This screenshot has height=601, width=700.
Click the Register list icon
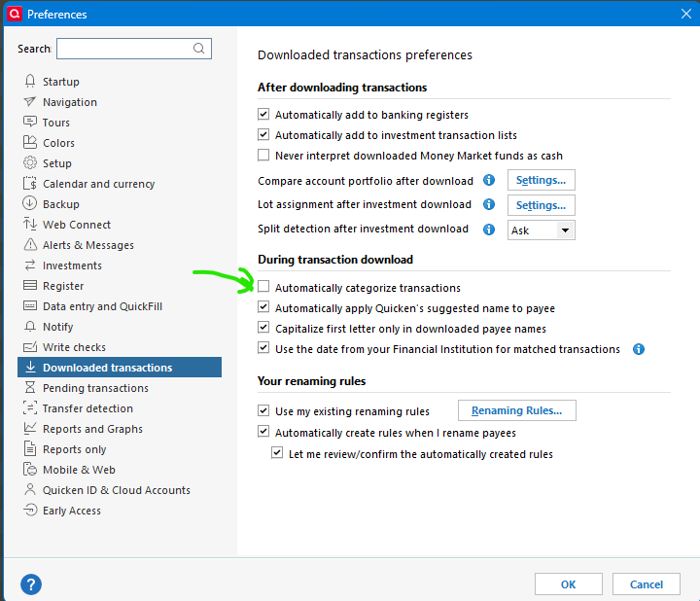point(30,285)
